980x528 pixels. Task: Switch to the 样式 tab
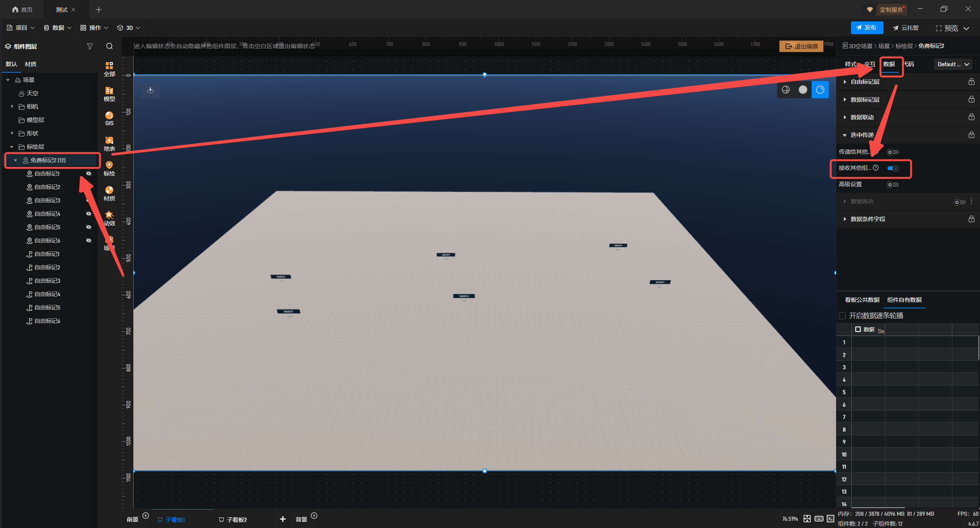(x=850, y=64)
